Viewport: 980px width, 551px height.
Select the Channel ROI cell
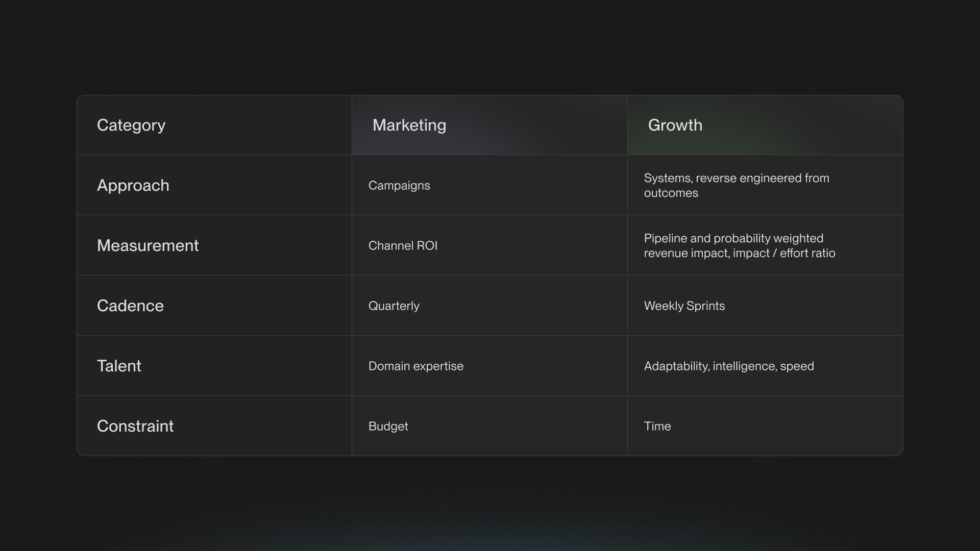click(403, 246)
